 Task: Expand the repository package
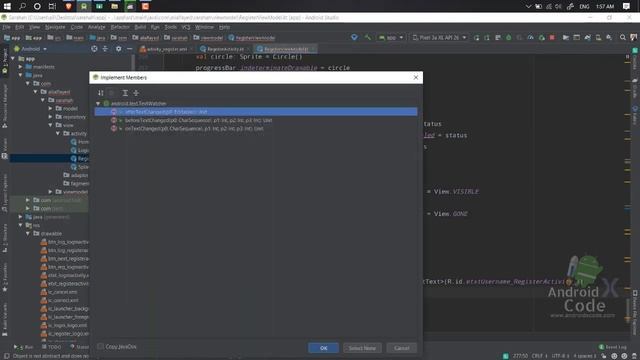50,117
